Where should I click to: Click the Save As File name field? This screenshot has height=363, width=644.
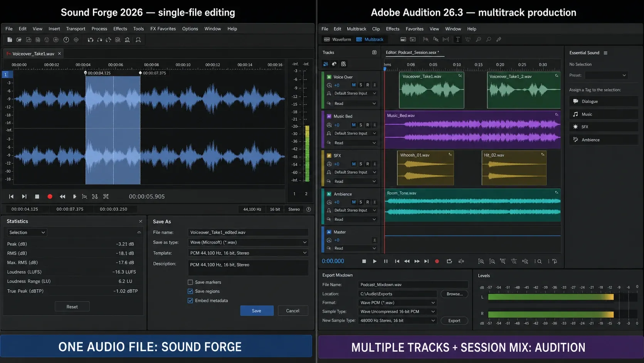tap(248, 232)
